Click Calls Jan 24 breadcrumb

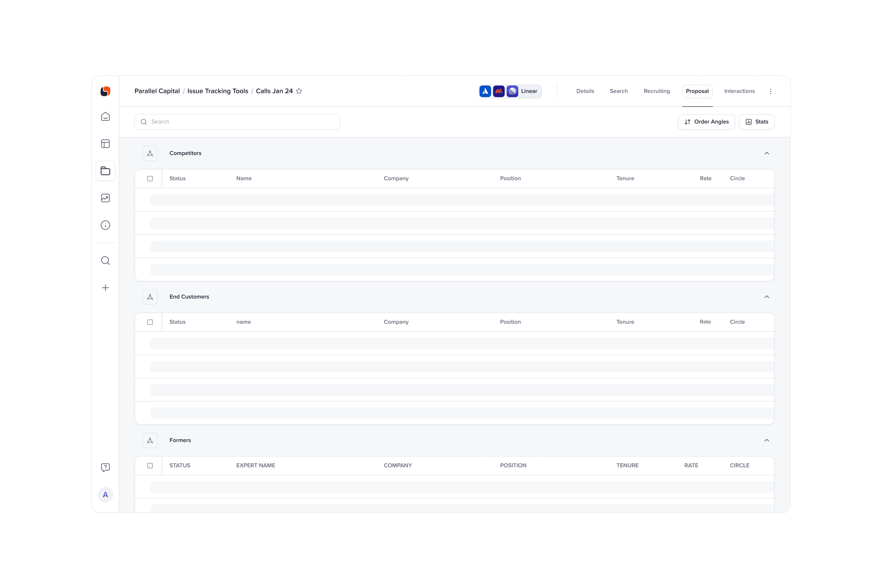274,91
